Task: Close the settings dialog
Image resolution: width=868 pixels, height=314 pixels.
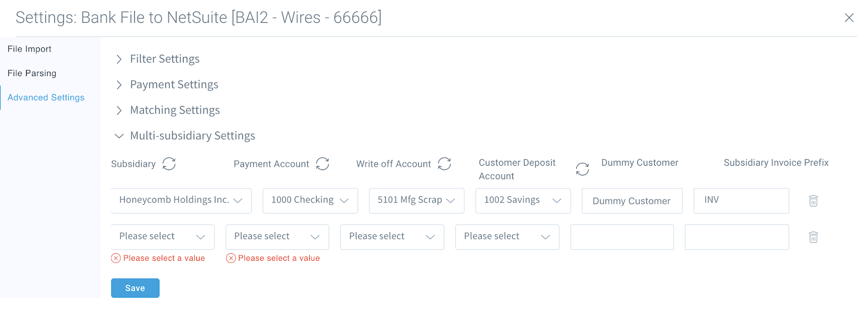Action: (849, 18)
